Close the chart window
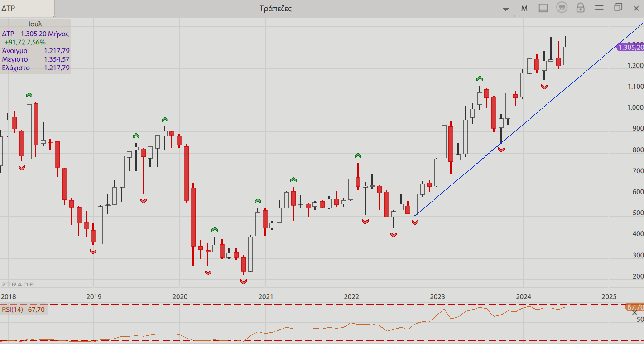Image resolution: width=644 pixels, height=344 pixels. click(636, 8)
